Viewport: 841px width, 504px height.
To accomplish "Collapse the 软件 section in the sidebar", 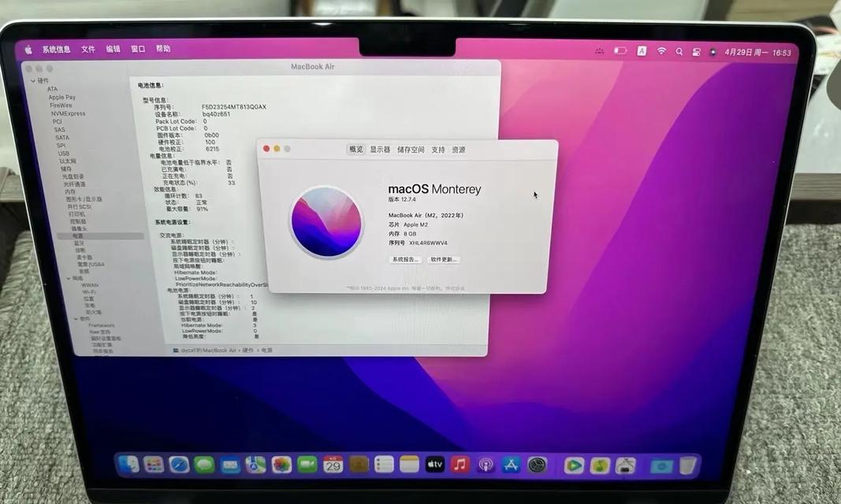I will 76,319.
